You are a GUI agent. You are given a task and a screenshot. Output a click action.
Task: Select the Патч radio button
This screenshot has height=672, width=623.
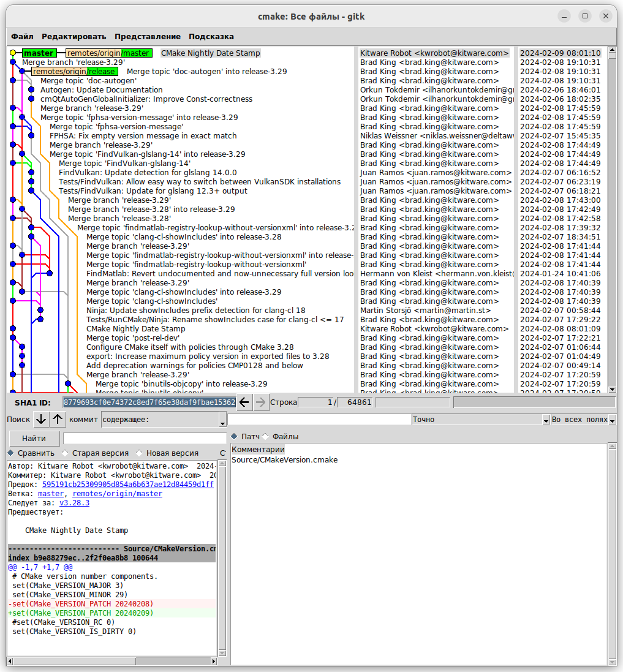point(234,437)
